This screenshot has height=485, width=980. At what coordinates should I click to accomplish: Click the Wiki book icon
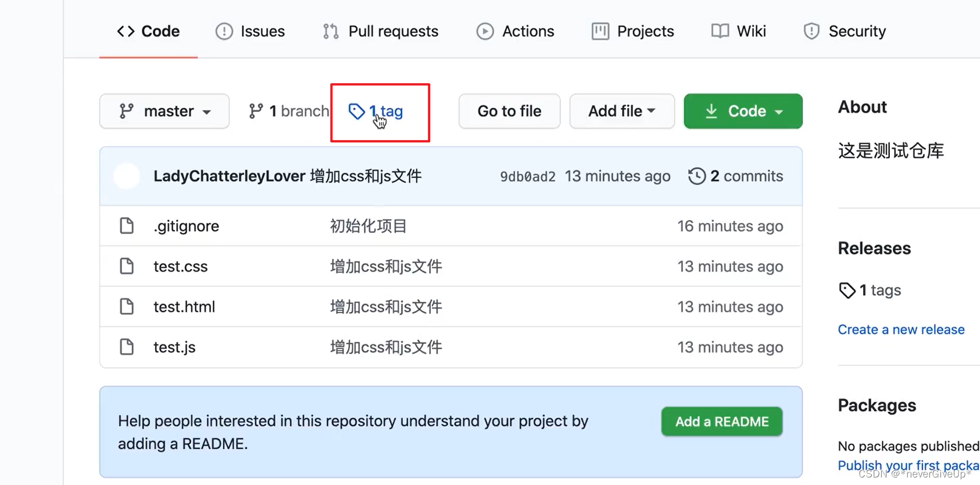[x=720, y=31]
